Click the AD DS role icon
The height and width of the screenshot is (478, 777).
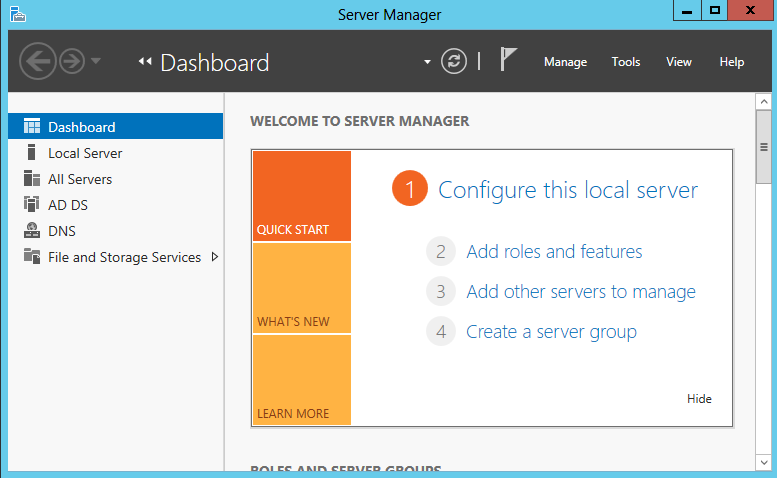click(31, 204)
